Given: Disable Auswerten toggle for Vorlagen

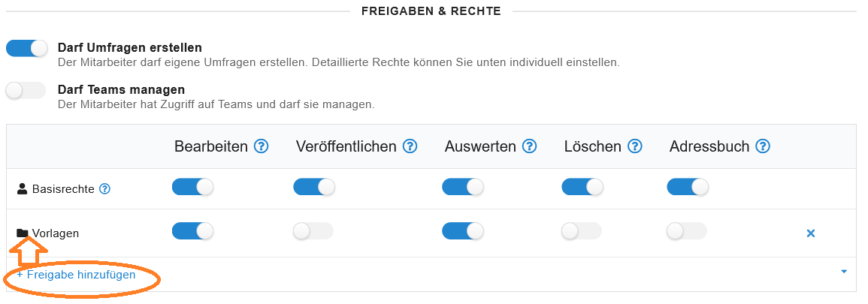Looking at the screenshot, I should coord(463,231).
